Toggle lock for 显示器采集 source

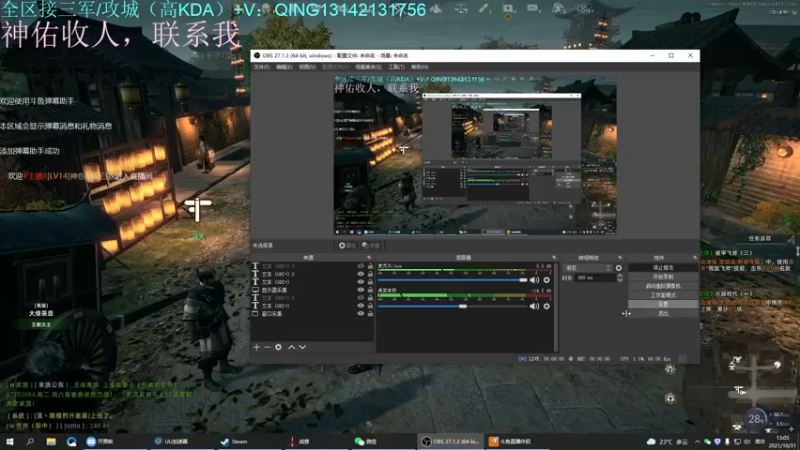click(370, 290)
